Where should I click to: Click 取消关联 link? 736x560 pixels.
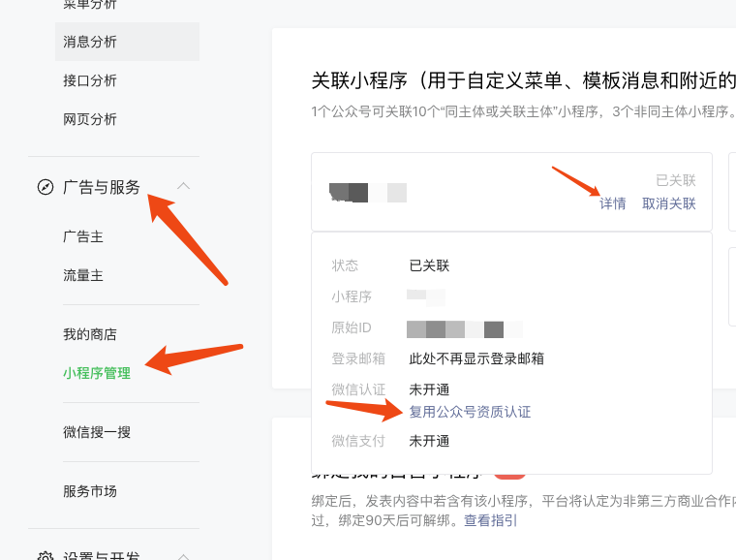click(669, 203)
